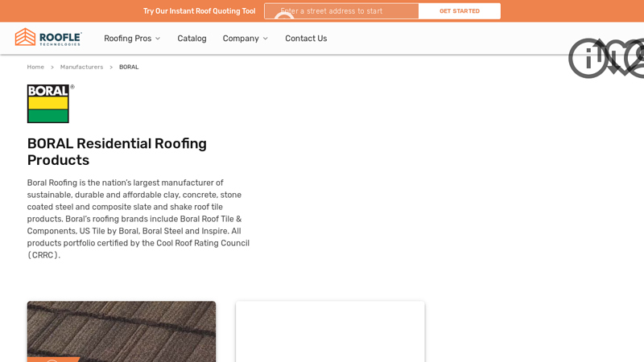Focus the street address input field
644x362 pixels.
341,11
